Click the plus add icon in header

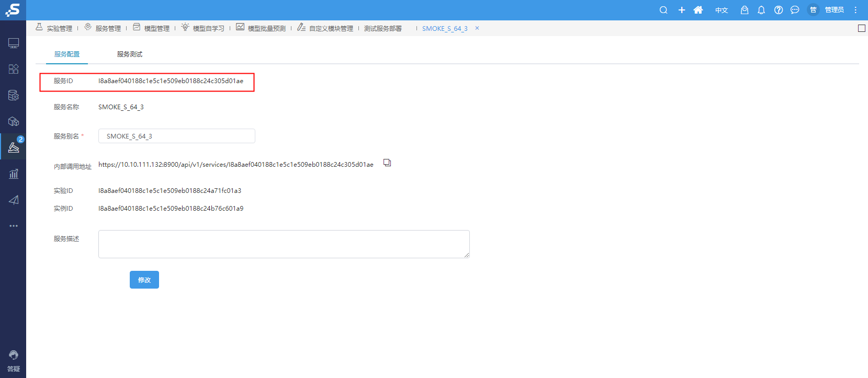[682, 10]
